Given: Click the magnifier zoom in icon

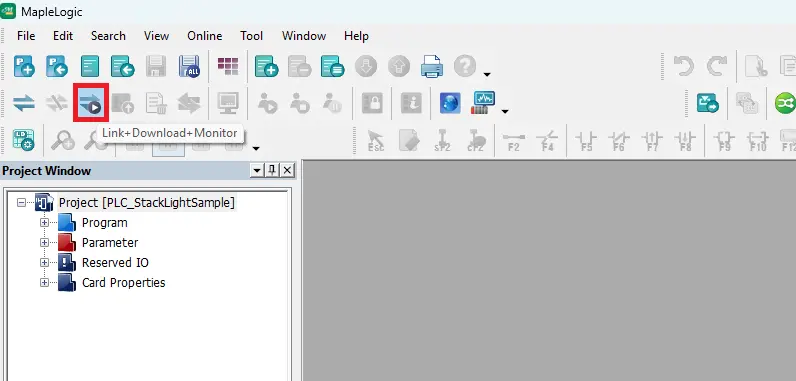Looking at the screenshot, I should pyautogui.click(x=63, y=140).
